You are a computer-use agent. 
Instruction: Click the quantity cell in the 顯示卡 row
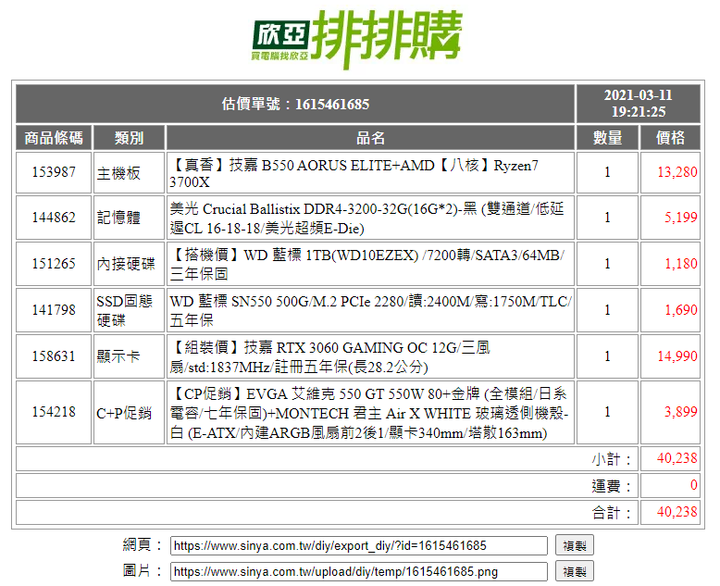607,357
